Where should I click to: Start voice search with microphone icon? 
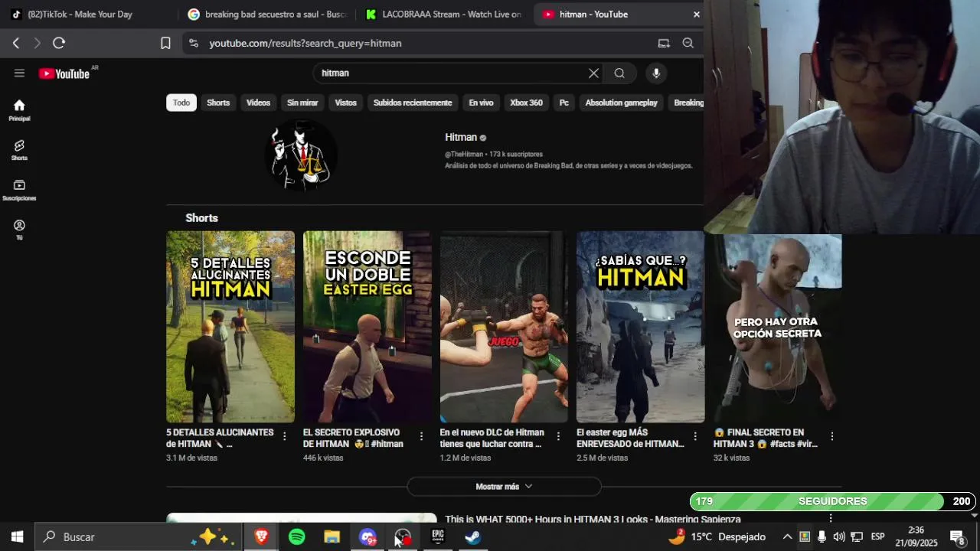(656, 73)
